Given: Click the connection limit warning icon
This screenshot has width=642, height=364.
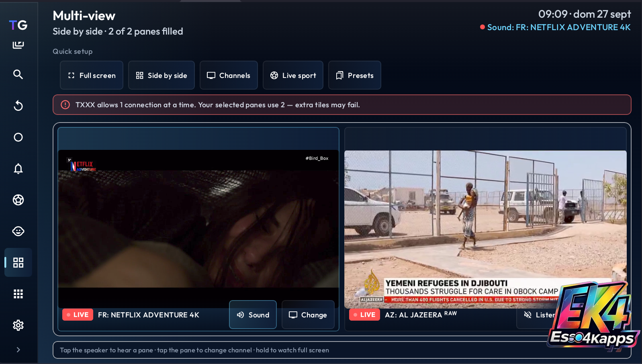Looking at the screenshot, I should point(65,105).
